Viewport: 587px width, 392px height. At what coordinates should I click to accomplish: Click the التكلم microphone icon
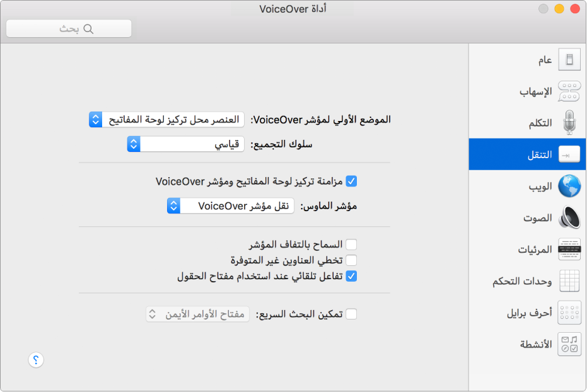point(569,122)
